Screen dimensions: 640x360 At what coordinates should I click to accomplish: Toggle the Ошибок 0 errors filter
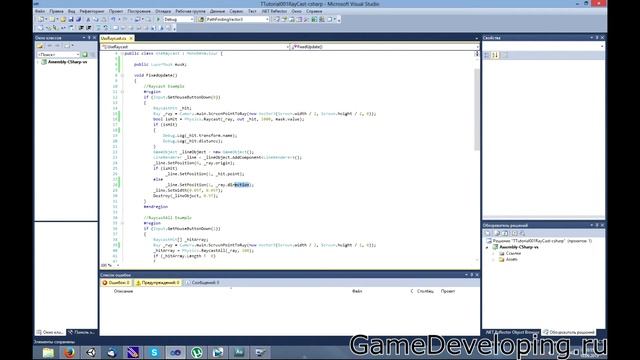pos(116,282)
